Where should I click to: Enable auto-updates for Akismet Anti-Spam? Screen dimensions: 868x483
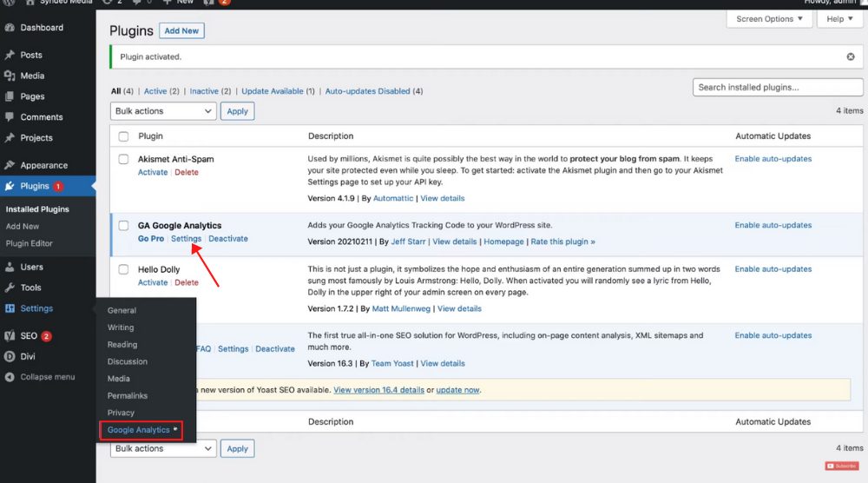pos(773,159)
